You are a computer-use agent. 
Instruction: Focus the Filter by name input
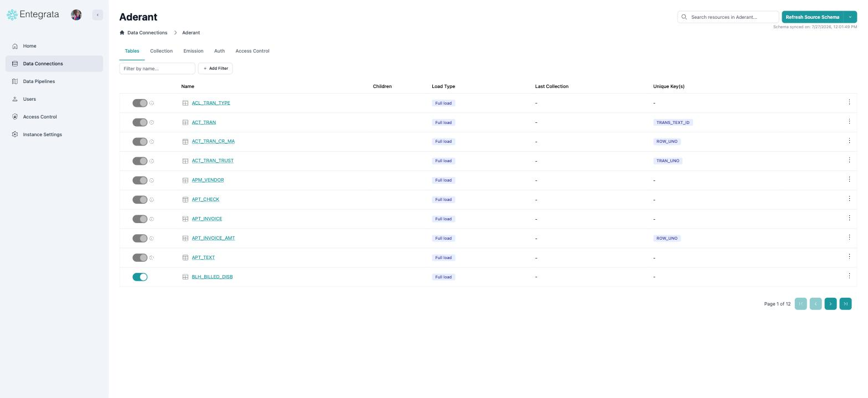pos(157,69)
